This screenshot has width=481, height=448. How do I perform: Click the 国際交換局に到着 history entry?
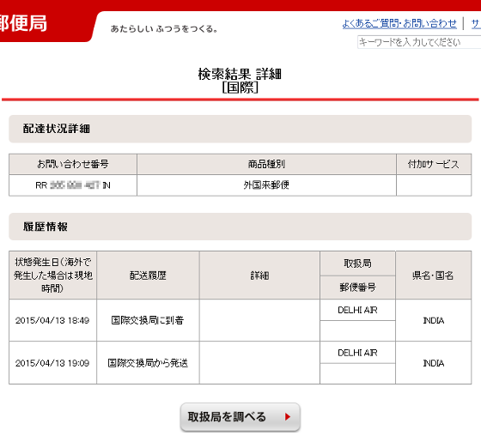tap(148, 320)
